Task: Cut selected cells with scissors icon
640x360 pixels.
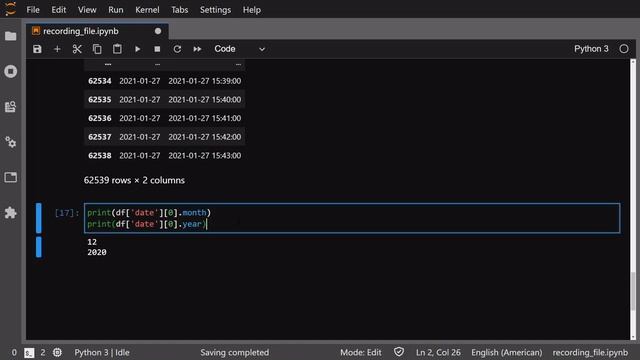Action: (77, 49)
